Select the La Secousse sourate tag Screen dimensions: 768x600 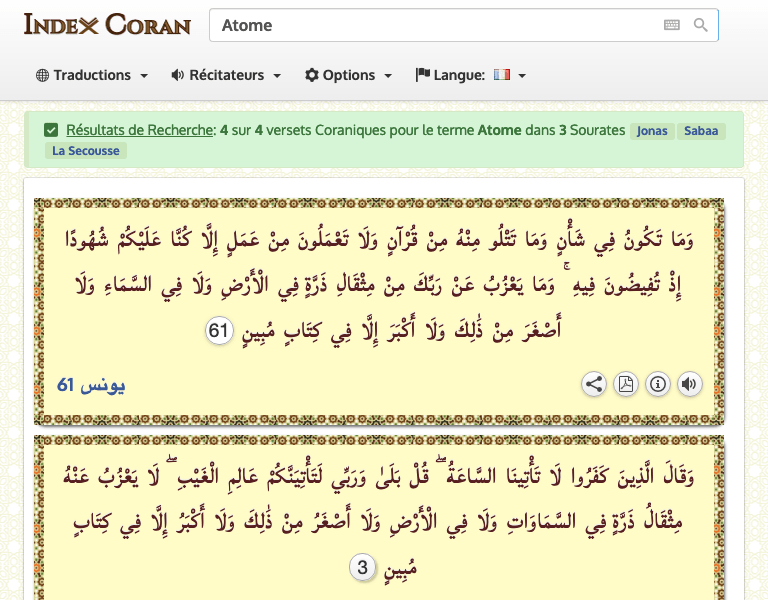tap(86, 151)
